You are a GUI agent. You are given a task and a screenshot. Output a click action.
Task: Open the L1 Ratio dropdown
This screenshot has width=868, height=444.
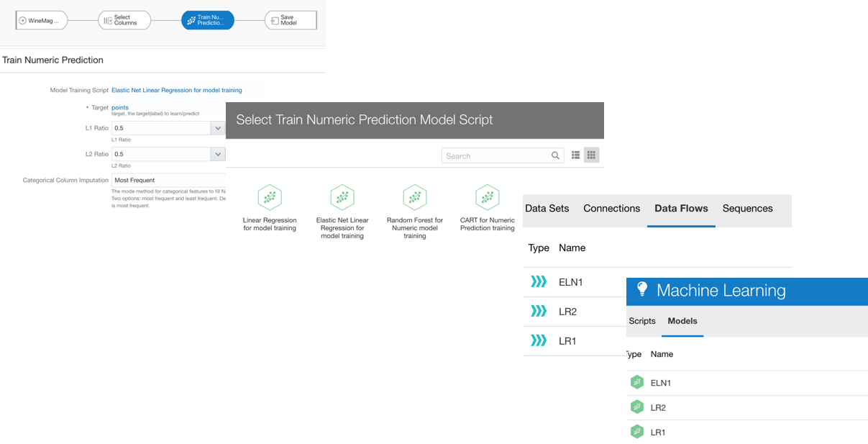pos(217,127)
